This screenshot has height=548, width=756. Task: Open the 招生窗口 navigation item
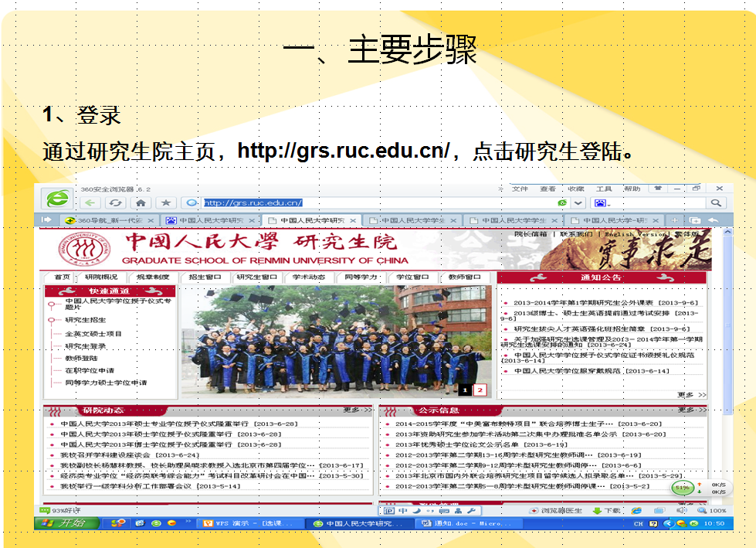(205, 277)
